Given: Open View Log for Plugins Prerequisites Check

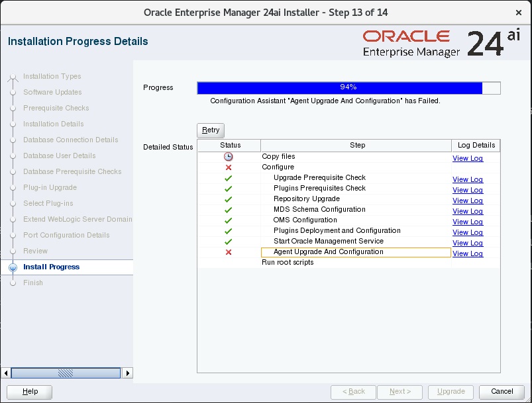Looking at the screenshot, I should [468, 190].
